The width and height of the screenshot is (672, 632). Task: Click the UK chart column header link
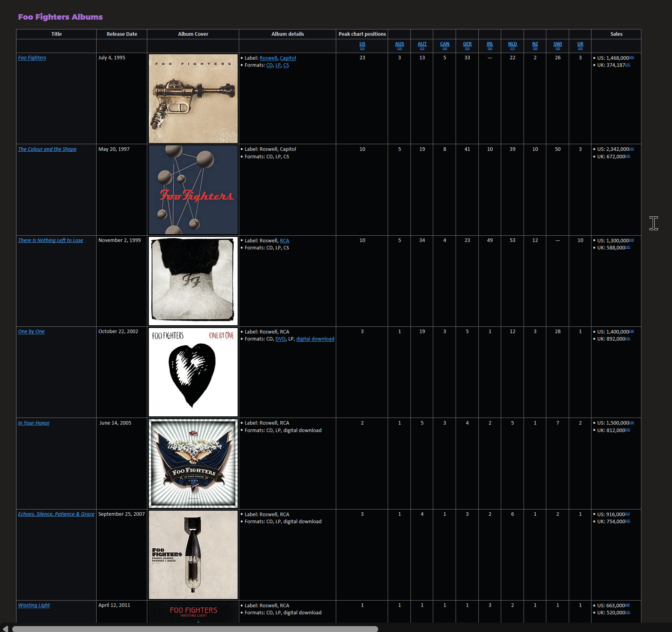580,44
